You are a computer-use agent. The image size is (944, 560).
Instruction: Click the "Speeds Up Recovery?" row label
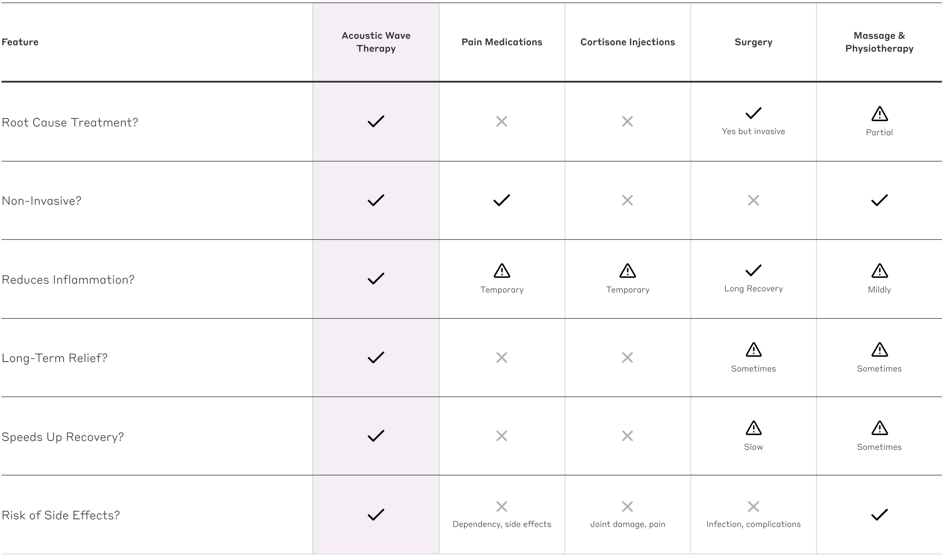tap(63, 437)
